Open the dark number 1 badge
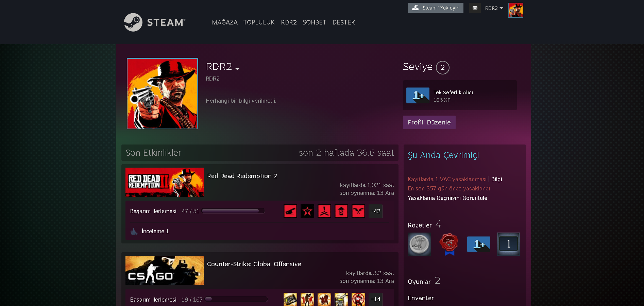The image size is (644, 306). point(508,244)
